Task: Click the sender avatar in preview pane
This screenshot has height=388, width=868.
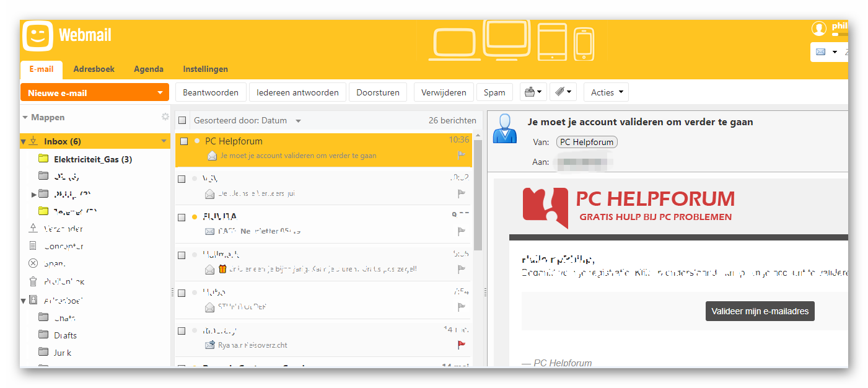Action: click(504, 129)
